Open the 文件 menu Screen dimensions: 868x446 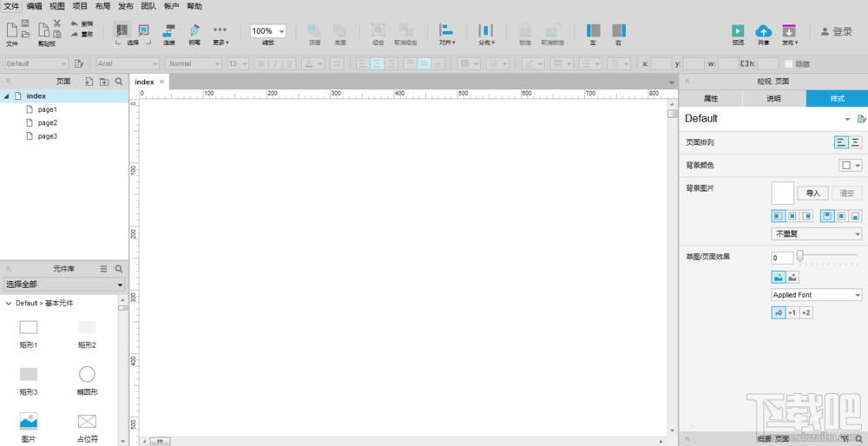coord(11,7)
